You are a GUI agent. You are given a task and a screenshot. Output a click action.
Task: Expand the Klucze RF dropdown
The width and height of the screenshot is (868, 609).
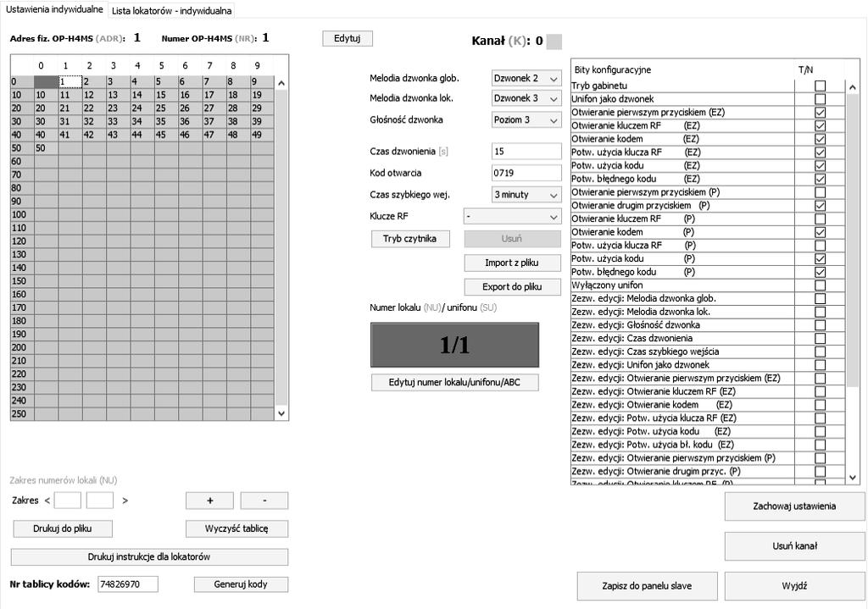[512, 217]
